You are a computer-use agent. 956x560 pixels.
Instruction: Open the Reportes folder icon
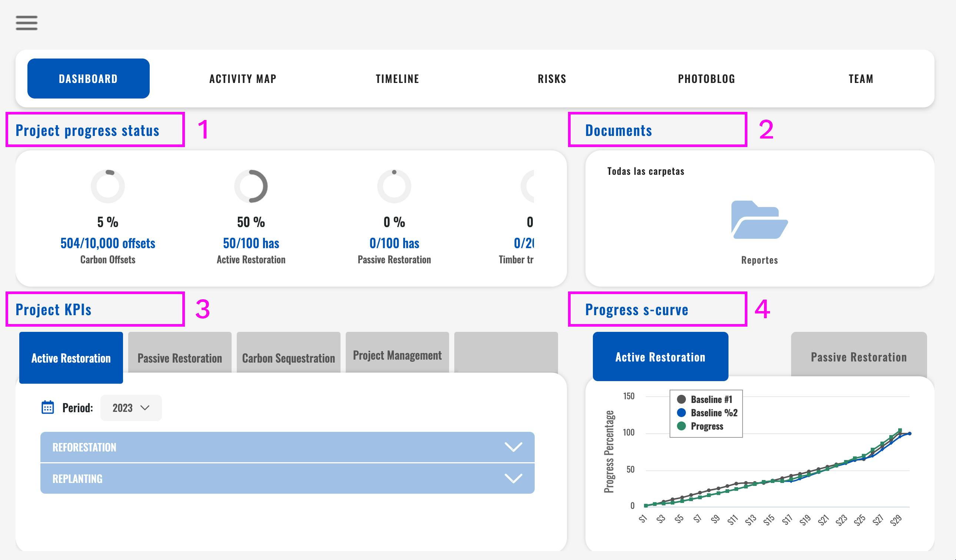(x=759, y=220)
